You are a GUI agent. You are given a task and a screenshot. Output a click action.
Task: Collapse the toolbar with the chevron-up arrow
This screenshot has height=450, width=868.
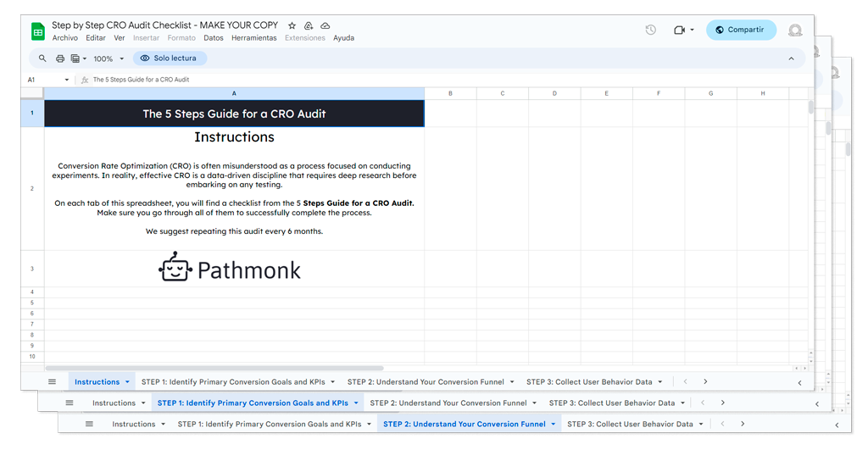pos(791,58)
